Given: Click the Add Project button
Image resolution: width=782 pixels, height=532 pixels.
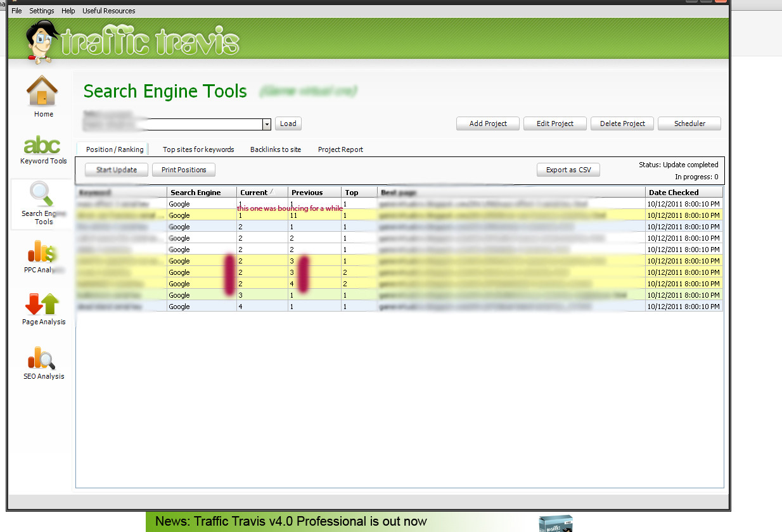Looking at the screenshot, I should coord(488,123).
